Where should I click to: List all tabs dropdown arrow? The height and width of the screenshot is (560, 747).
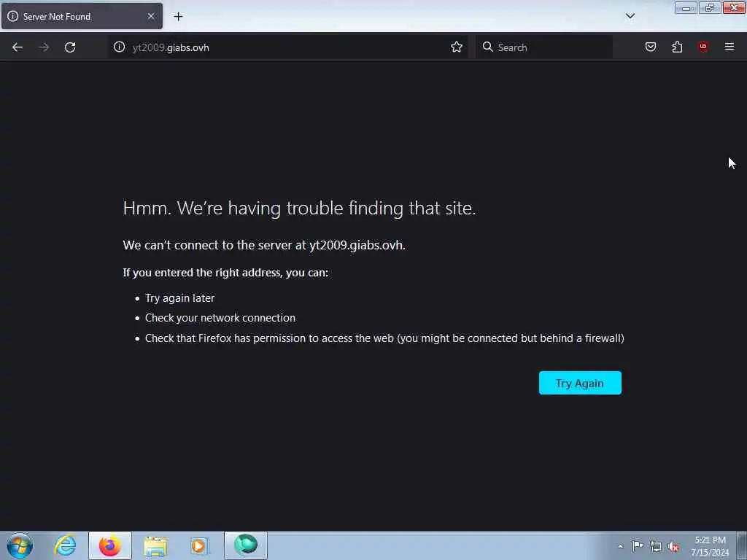click(630, 16)
